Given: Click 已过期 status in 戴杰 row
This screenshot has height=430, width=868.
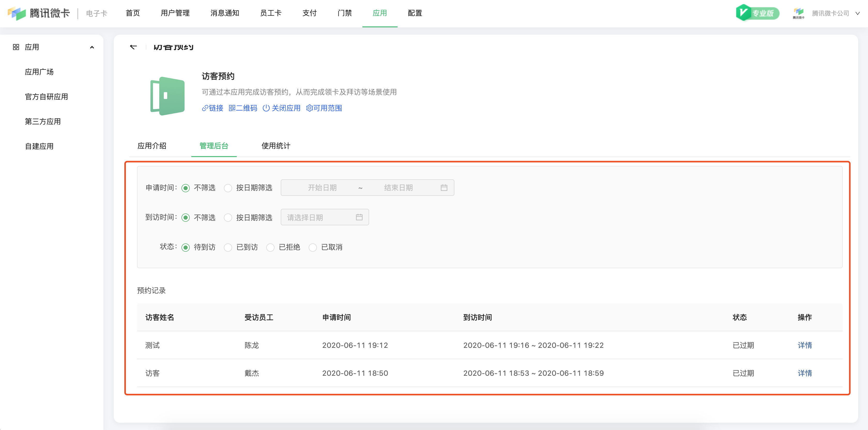Looking at the screenshot, I should (x=743, y=373).
